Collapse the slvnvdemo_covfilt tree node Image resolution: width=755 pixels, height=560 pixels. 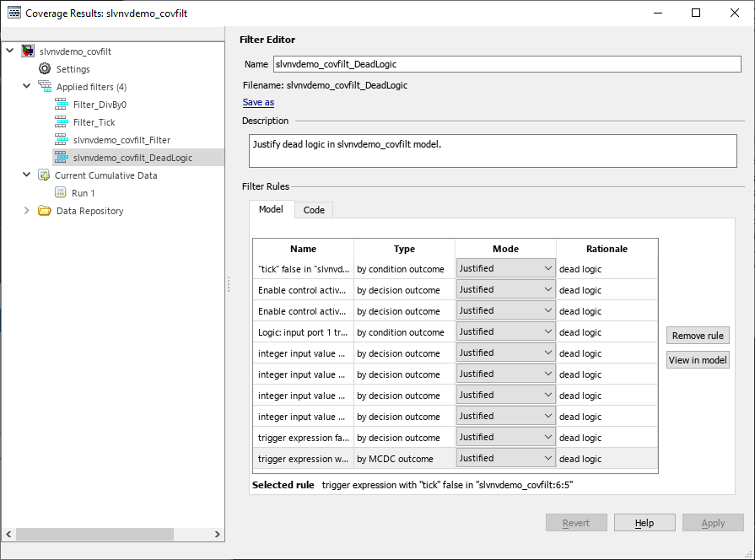[x=9, y=50]
